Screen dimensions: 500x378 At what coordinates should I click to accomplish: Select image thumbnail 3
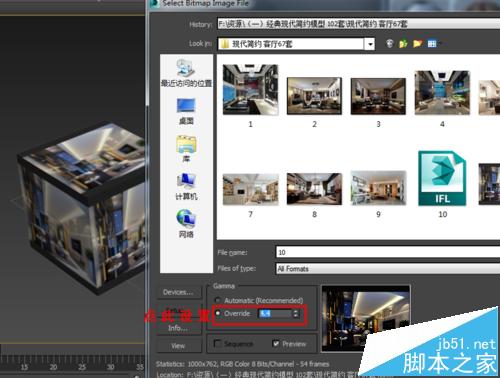[x=378, y=102]
